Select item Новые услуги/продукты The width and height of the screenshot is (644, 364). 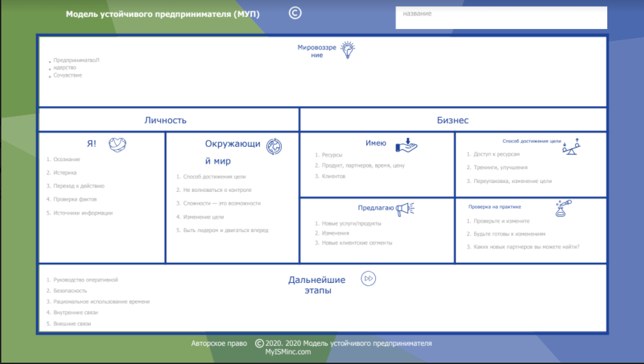click(351, 224)
